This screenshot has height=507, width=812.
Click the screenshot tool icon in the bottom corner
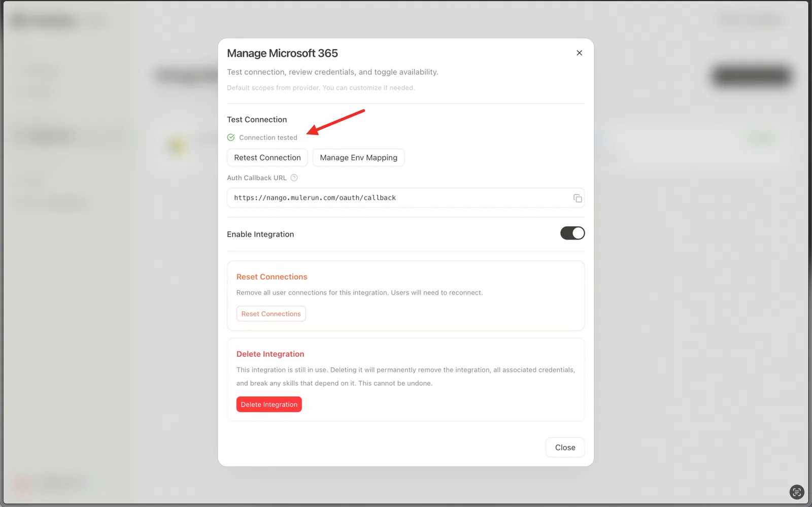pos(797,492)
